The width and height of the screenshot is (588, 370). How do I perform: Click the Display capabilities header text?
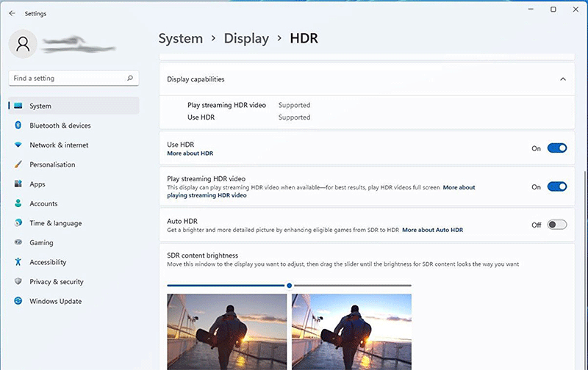[196, 79]
